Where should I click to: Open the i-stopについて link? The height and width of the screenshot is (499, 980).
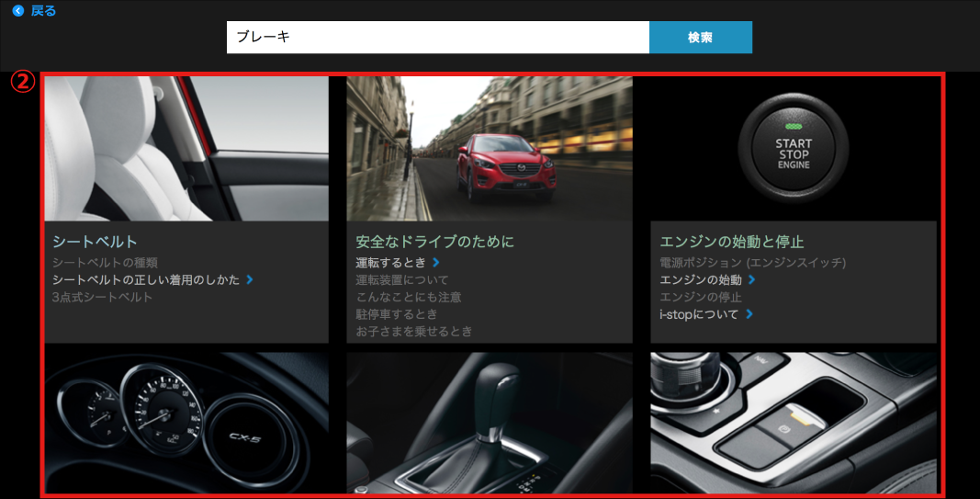(x=699, y=314)
